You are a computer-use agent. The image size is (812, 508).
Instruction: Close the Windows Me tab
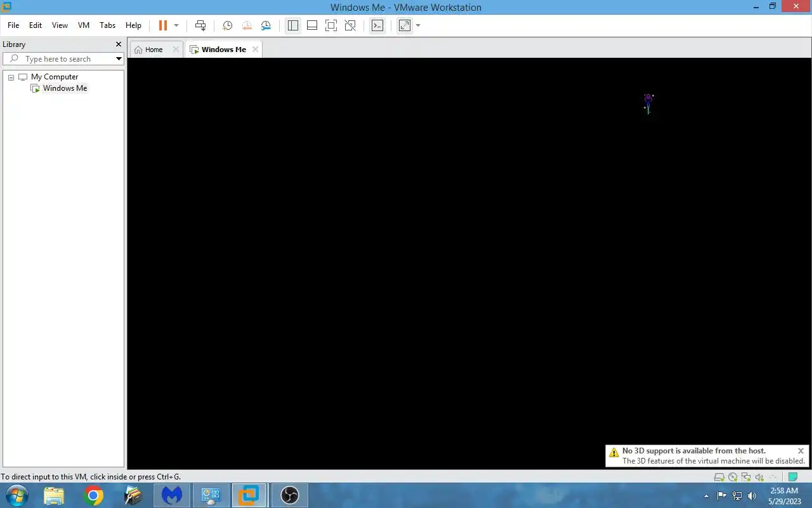pyautogui.click(x=255, y=50)
